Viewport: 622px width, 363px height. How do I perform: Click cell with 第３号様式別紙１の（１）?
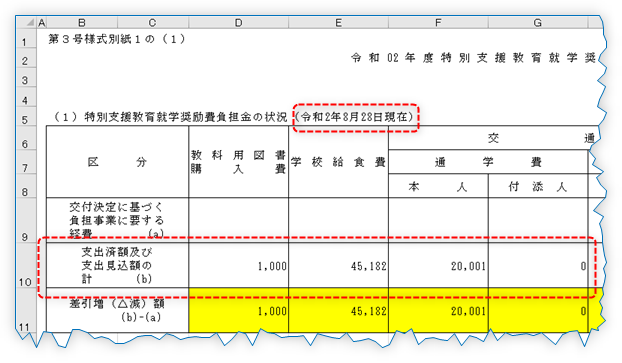pos(117,39)
